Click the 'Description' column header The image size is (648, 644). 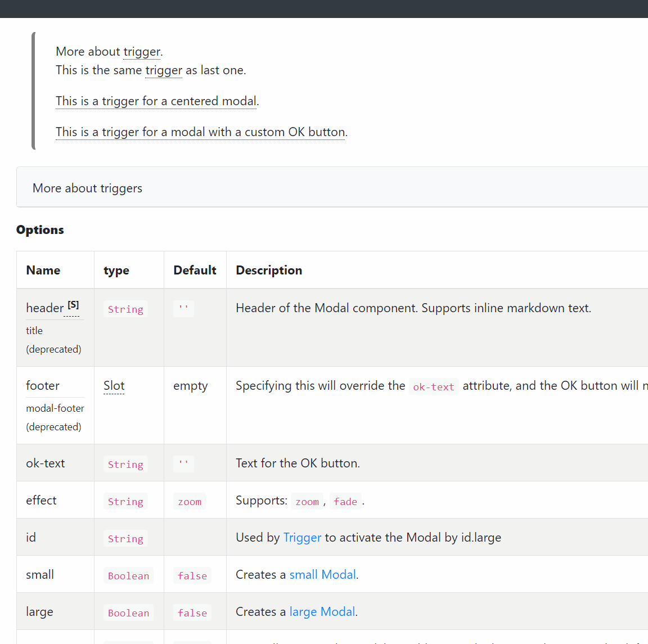(x=269, y=271)
